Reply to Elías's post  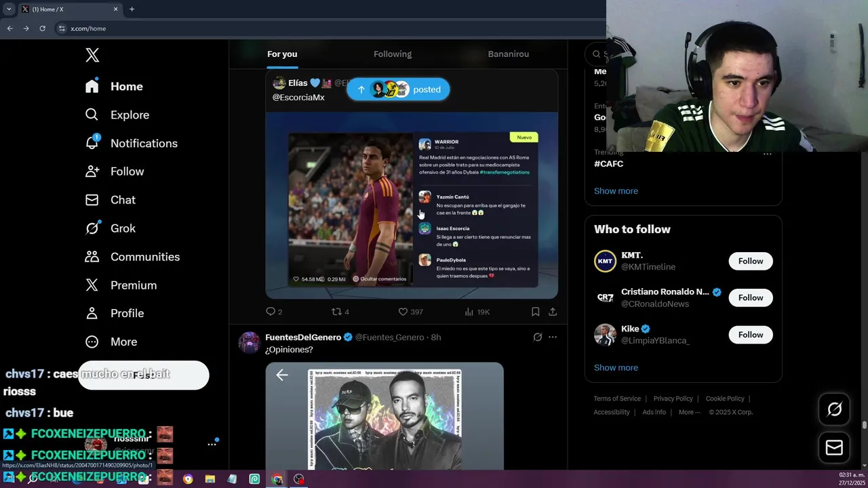coord(274,312)
